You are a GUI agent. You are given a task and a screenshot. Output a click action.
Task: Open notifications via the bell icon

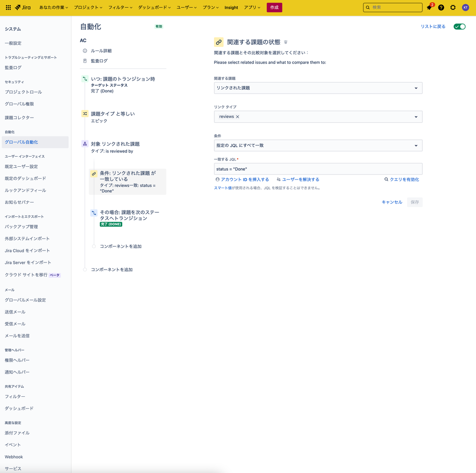pyautogui.click(x=429, y=7)
